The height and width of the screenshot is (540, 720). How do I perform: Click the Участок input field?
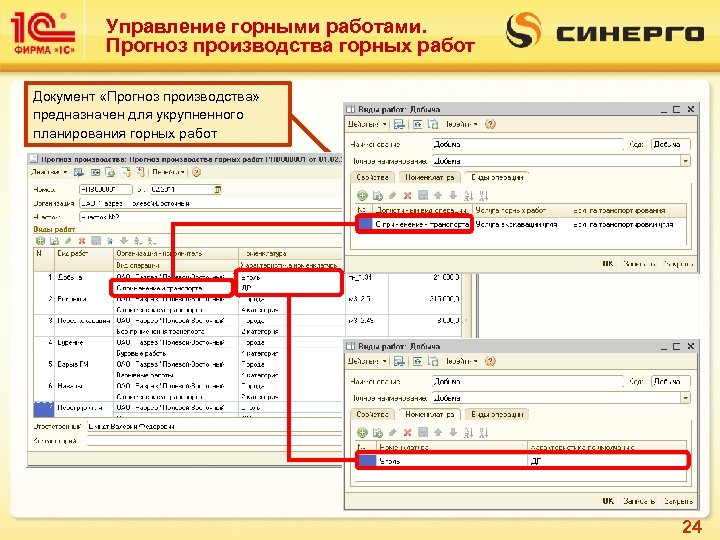[x=210, y=217]
